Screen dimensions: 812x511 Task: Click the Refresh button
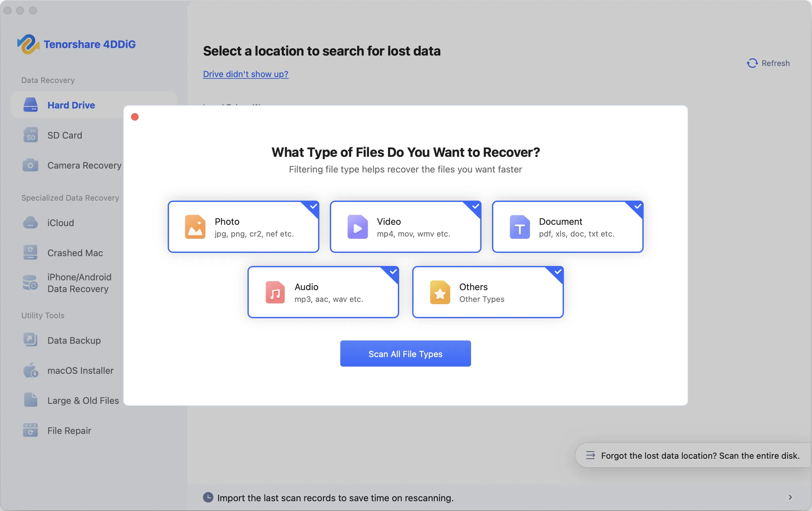click(768, 63)
